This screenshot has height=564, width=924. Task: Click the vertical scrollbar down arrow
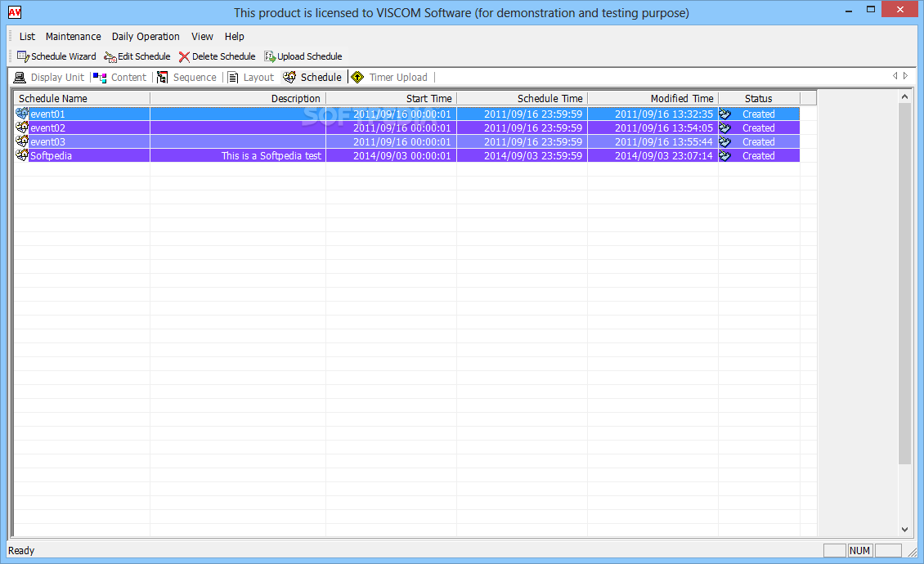coord(904,530)
